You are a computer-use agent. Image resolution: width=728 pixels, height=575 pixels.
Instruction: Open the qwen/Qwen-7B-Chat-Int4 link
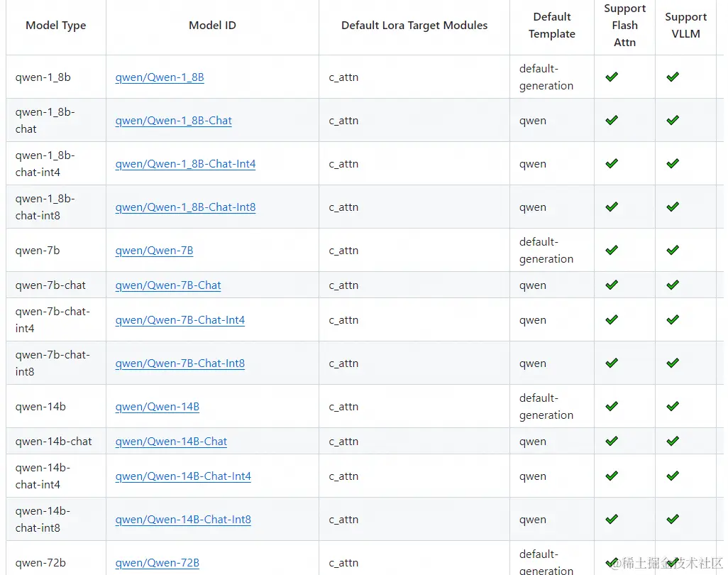180,320
